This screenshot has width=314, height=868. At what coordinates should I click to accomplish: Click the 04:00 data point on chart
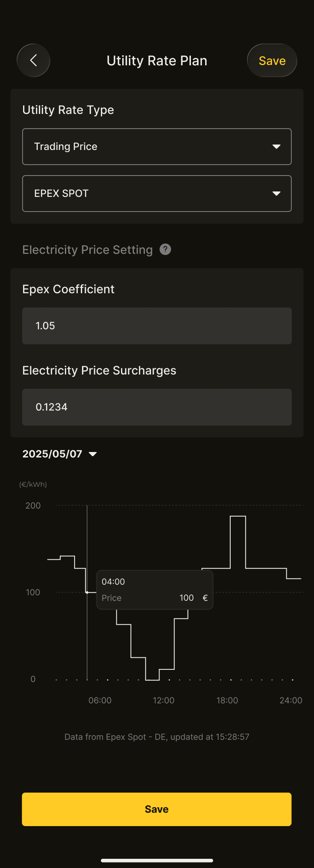pyautogui.click(x=87, y=592)
